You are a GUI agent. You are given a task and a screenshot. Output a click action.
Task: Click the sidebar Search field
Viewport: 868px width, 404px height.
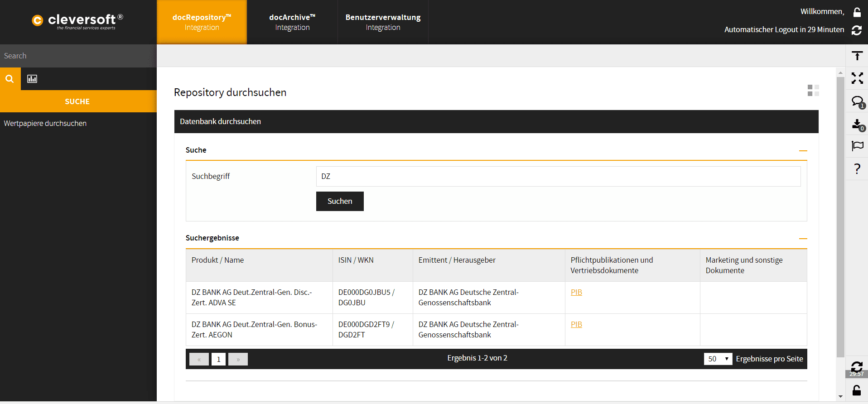[x=78, y=56]
